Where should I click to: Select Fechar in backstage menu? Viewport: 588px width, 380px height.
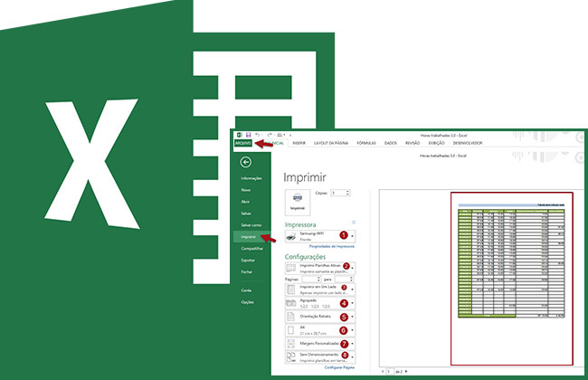tap(247, 271)
